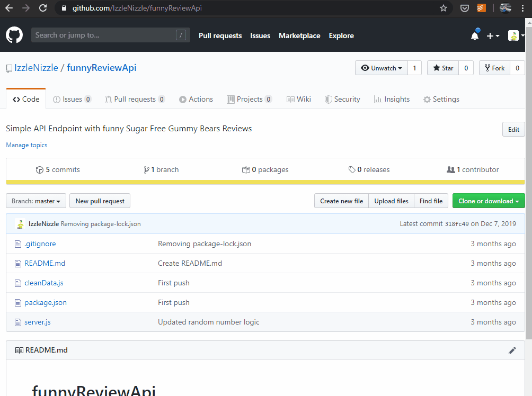Click the repository book icon beside IzzleNizzle

click(9, 68)
